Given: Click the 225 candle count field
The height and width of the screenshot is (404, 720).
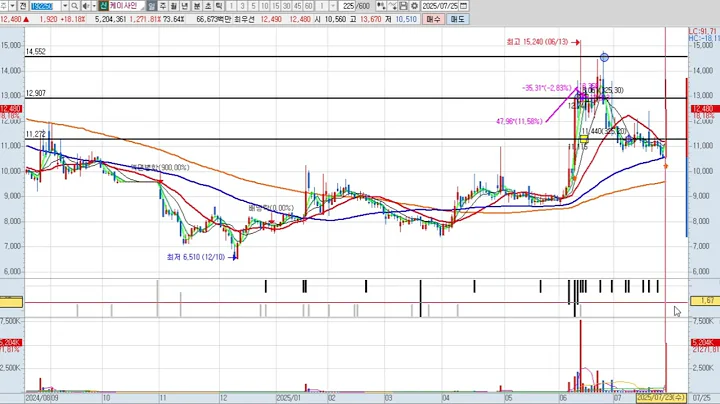Looking at the screenshot, I should point(348,6).
